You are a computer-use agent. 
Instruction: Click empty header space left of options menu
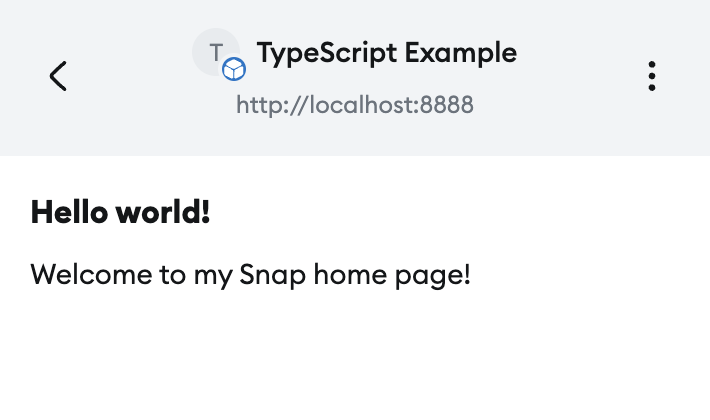click(x=580, y=76)
